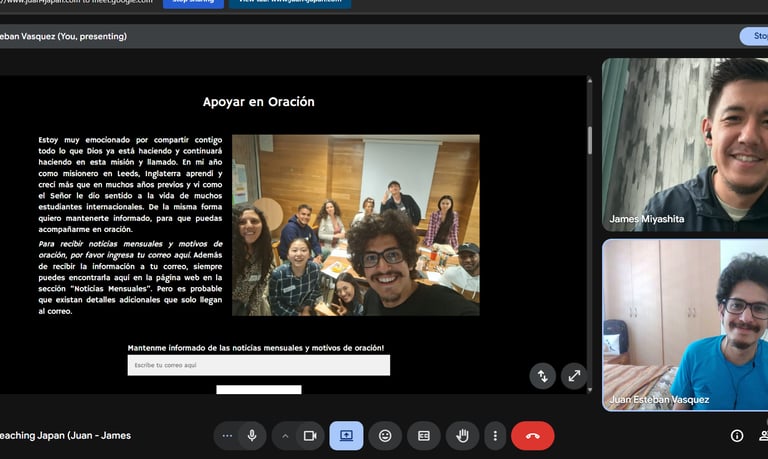Viewport: 768px width, 459px height.
Task: Click the meeting name 'eaching Japan (Juan - James'
Action: point(65,435)
